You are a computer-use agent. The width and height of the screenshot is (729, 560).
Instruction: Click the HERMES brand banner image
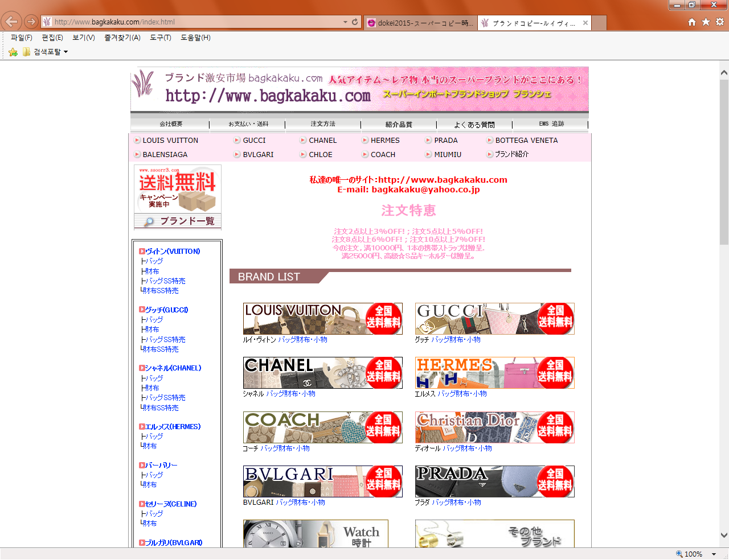click(x=495, y=373)
